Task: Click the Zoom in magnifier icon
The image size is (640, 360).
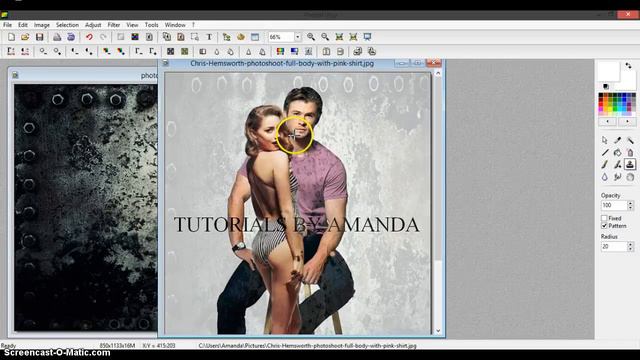Action: pyautogui.click(x=311, y=37)
